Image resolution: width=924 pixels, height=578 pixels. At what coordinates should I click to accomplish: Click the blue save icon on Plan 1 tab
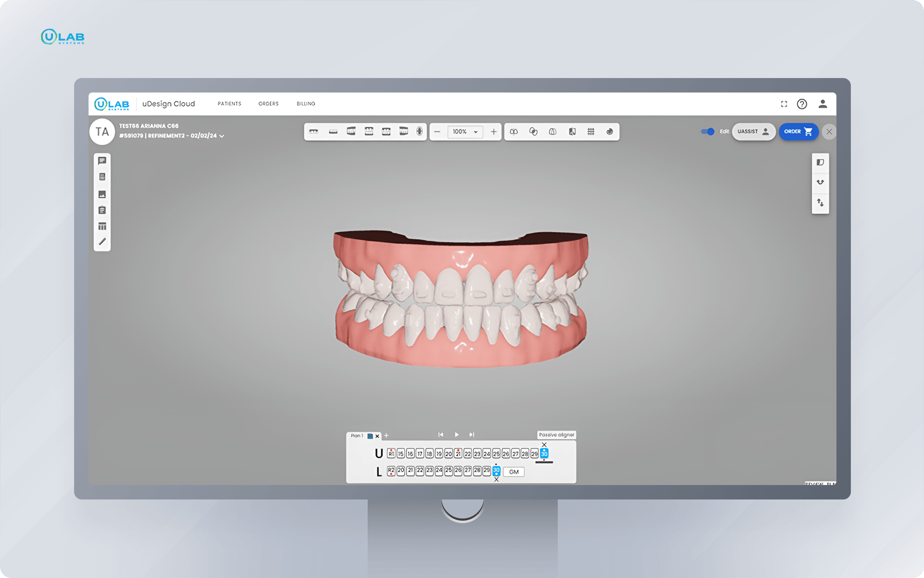[370, 436]
